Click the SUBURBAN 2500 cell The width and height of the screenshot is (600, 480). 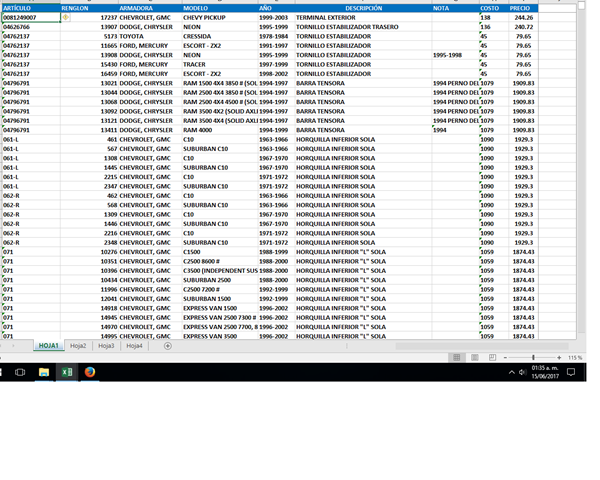coord(220,280)
